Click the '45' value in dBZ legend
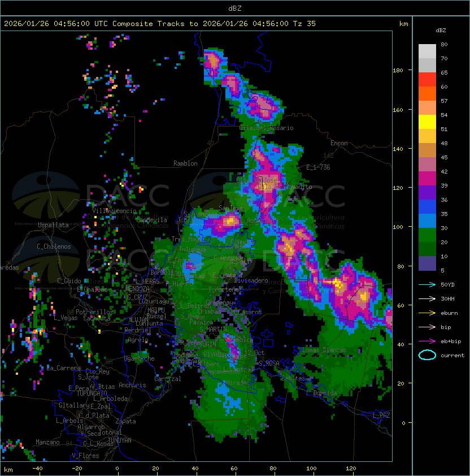Image resolution: width=470 pixels, height=476 pixels. pyautogui.click(x=444, y=157)
